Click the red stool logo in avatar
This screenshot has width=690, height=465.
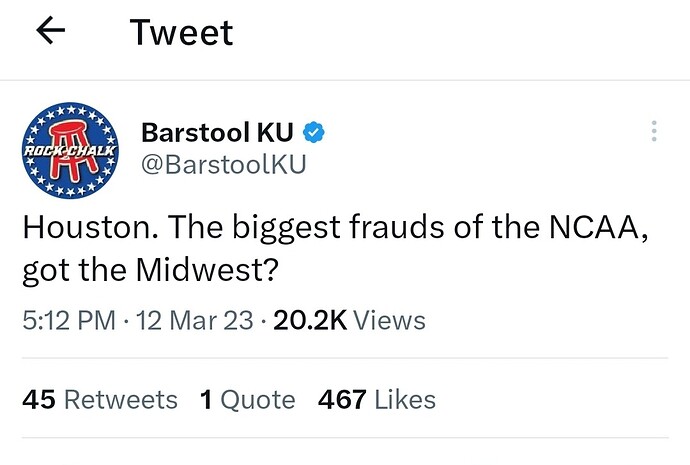pos(72,150)
